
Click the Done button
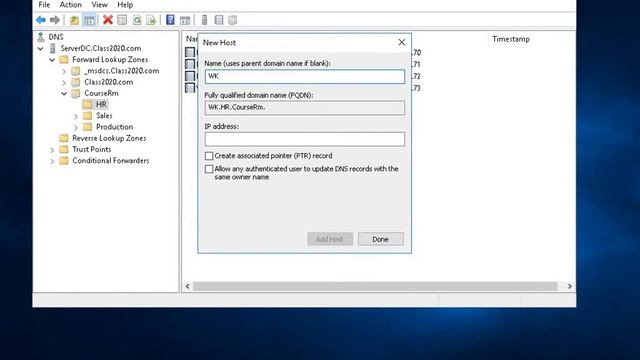381,239
